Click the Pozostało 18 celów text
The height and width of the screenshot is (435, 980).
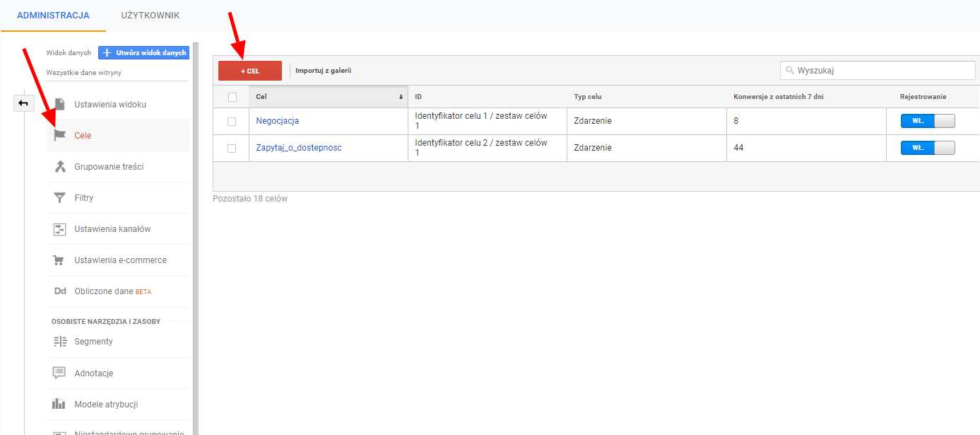coord(250,199)
